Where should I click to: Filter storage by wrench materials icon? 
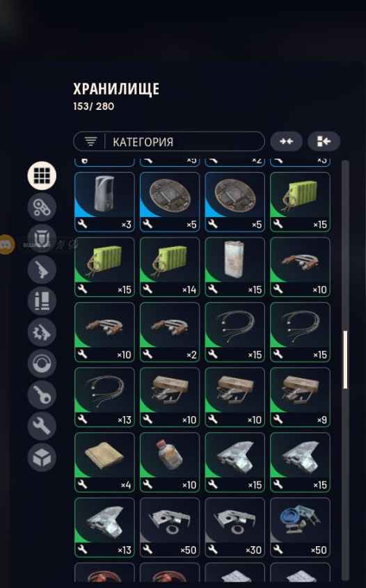click(42, 426)
